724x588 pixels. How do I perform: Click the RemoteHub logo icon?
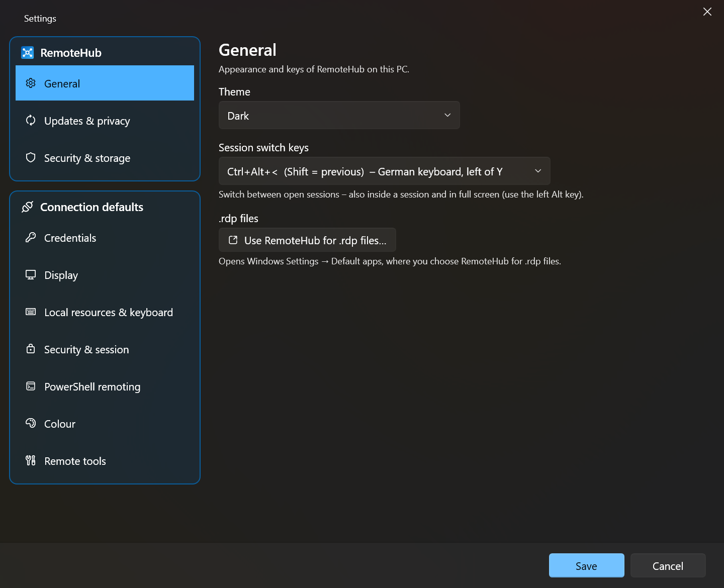pyautogui.click(x=27, y=53)
